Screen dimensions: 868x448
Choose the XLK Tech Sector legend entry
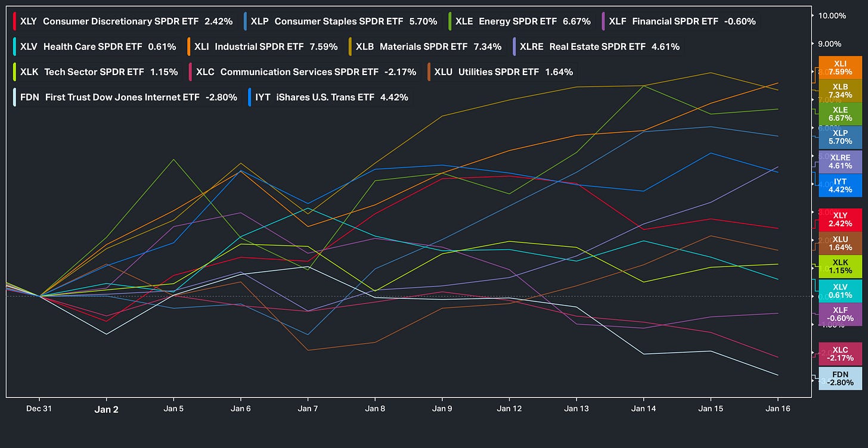[96, 72]
